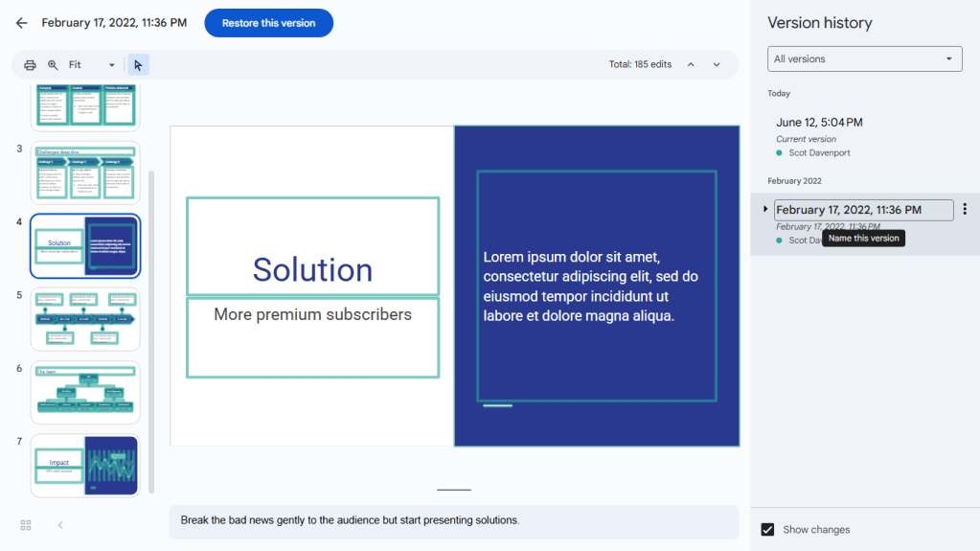Select slide 5 thumbnail
Screen dimensions: 980x551
[x=85, y=319]
